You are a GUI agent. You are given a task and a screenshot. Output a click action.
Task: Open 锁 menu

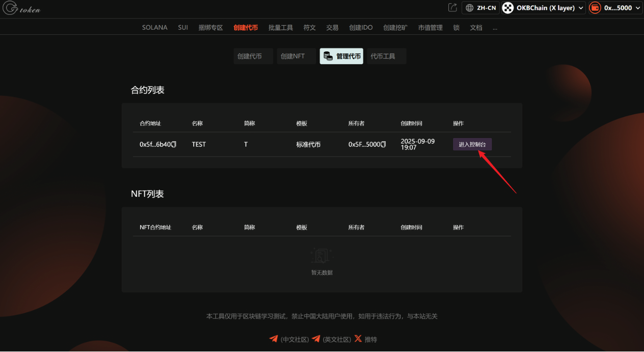456,28
